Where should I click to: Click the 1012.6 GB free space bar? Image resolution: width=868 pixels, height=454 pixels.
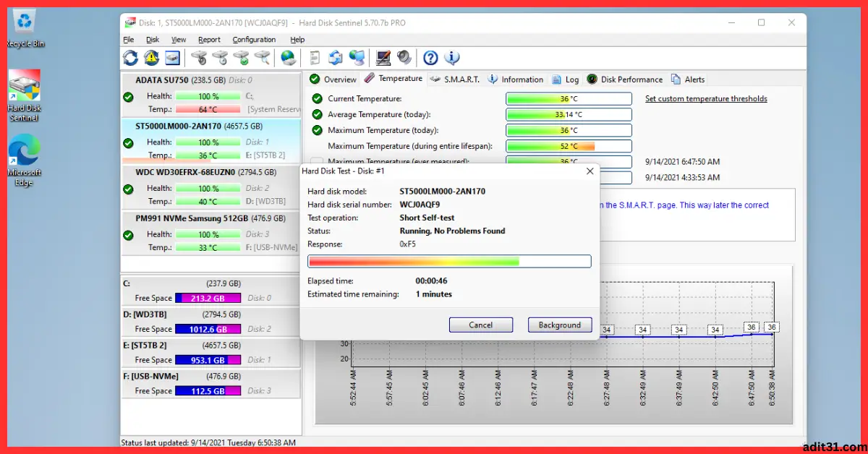pos(208,329)
